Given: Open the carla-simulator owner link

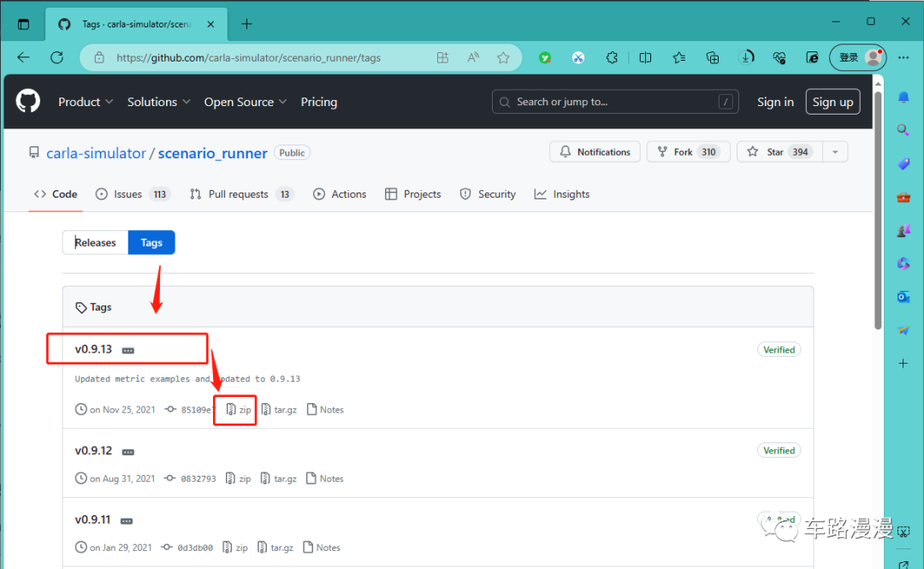Looking at the screenshot, I should click(96, 153).
